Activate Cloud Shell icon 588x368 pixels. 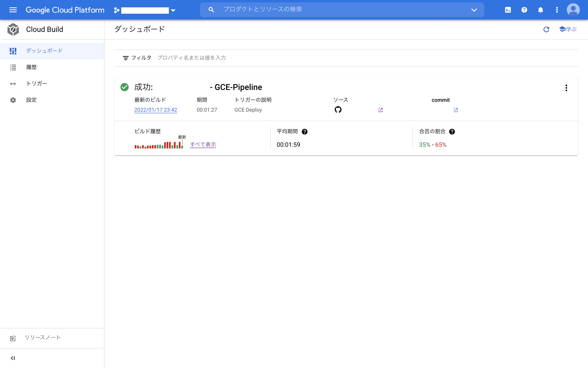[x=508, y=10]
